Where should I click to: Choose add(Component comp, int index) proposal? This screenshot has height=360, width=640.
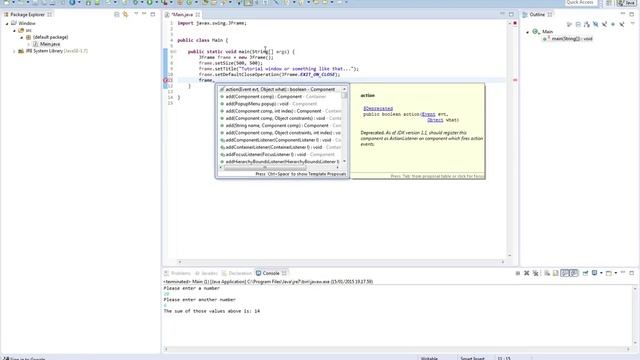pos(280,111)
